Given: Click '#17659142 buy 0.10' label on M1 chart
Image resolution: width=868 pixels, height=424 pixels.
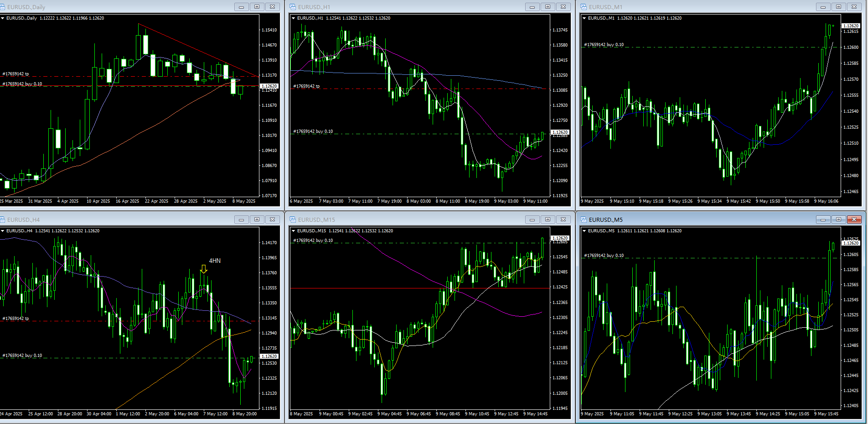Looking at the screenshot, I should (x=604, y=45).
